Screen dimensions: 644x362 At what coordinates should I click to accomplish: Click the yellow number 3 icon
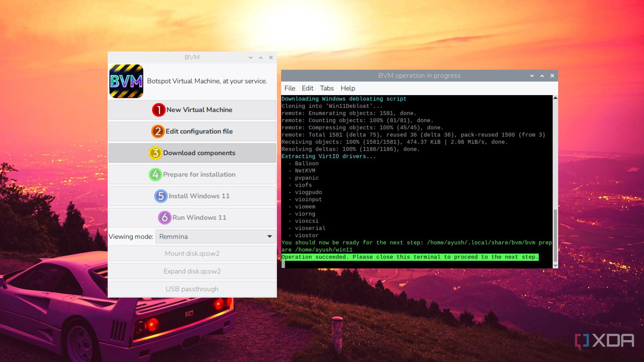pyautogui.click(x=155, y=153)
